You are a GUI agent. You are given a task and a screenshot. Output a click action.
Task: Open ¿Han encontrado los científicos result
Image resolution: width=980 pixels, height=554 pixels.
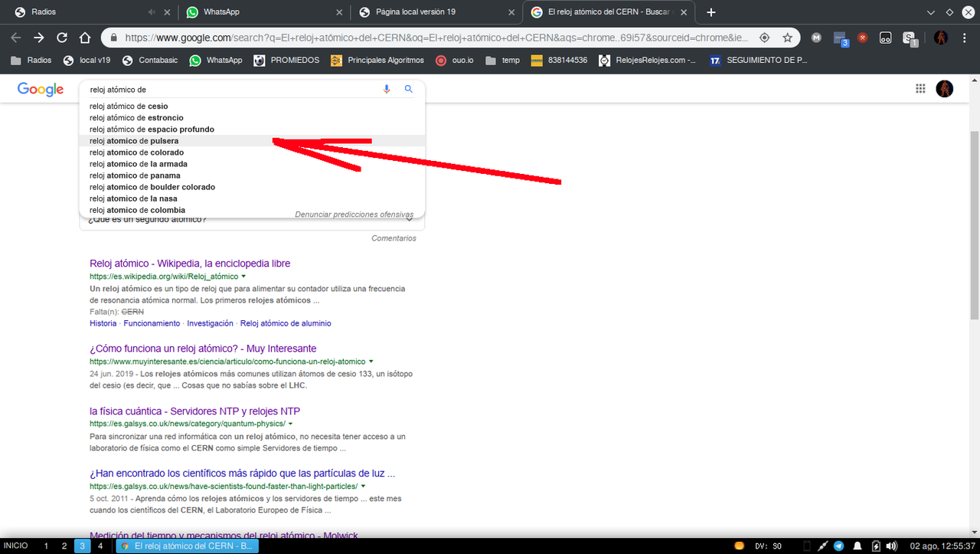(242, 473)
